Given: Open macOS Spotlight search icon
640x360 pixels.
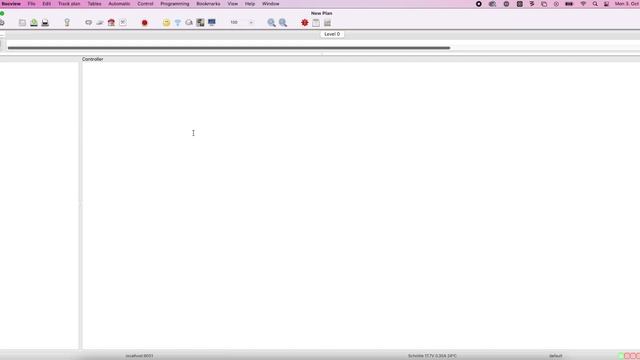Looking at the screenshot, I should point(595,4).
